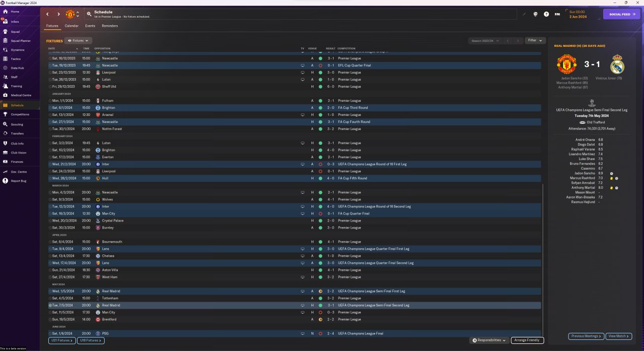Go to previous season arrow

coord(508,40)
